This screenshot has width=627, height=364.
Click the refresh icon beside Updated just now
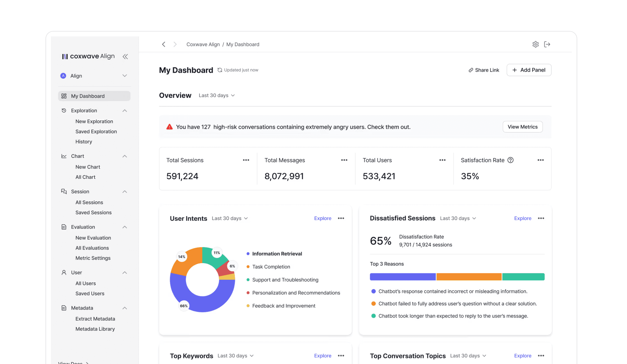click(220, 70)
